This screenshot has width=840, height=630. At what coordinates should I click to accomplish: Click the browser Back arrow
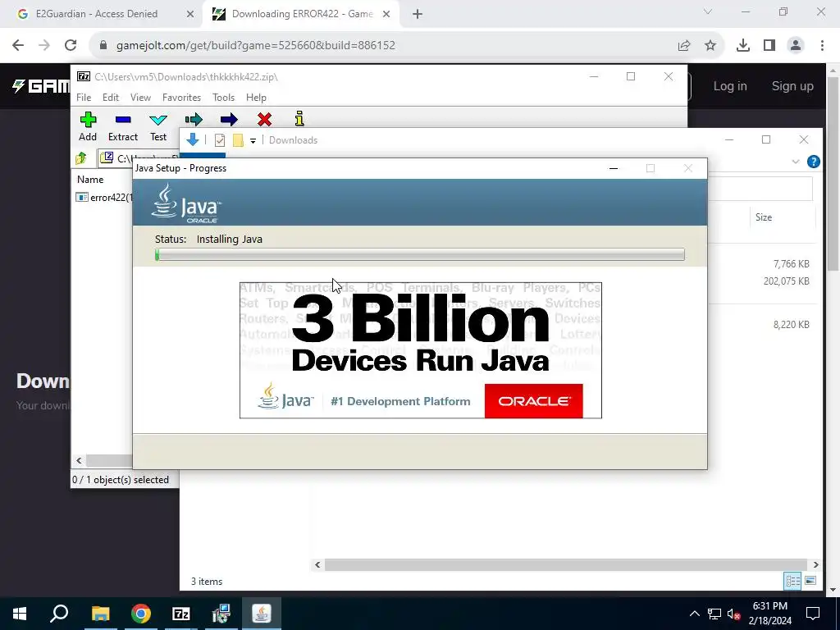18,46
